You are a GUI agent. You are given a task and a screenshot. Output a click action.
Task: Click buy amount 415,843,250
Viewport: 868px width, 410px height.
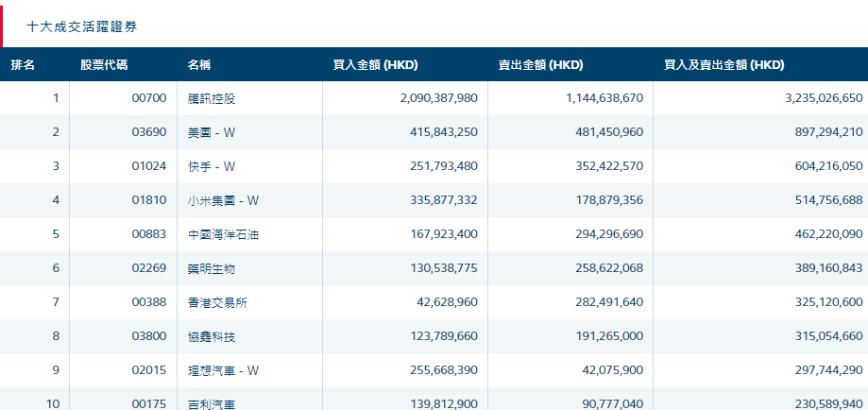click(444, 132)
